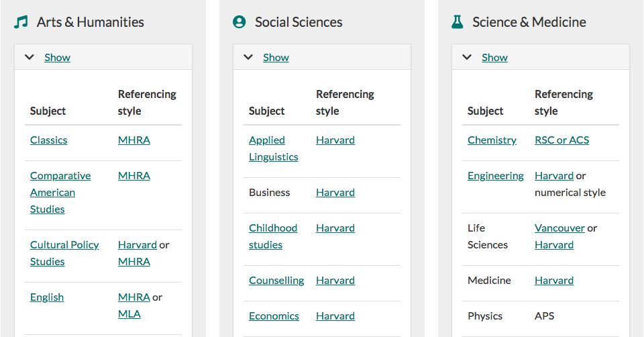The image size is (644, 337).
Task: Click the flask icon beside Science & Medicine
Action: click(457, 21)
